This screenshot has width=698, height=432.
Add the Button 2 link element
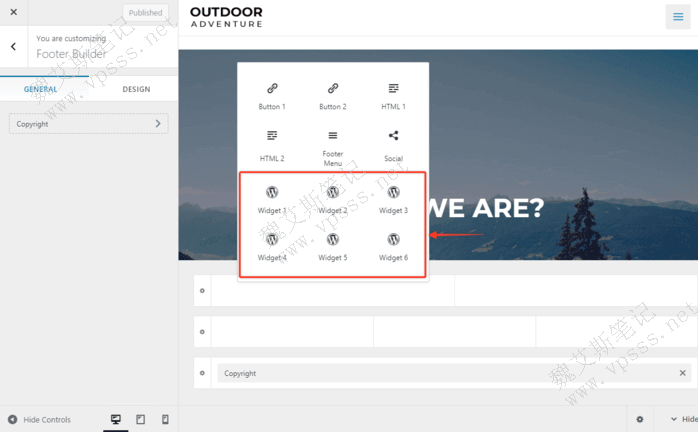(x=333, y=96)
